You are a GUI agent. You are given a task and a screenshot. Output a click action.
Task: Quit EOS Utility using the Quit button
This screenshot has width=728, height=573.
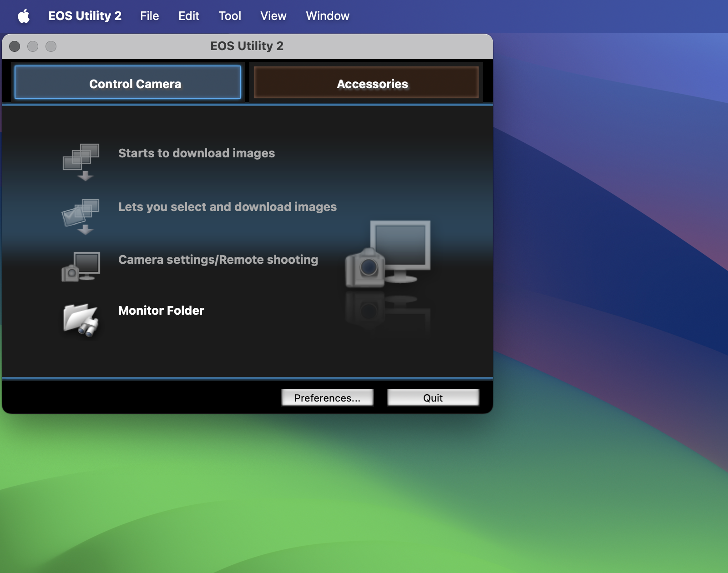(432, 397)
